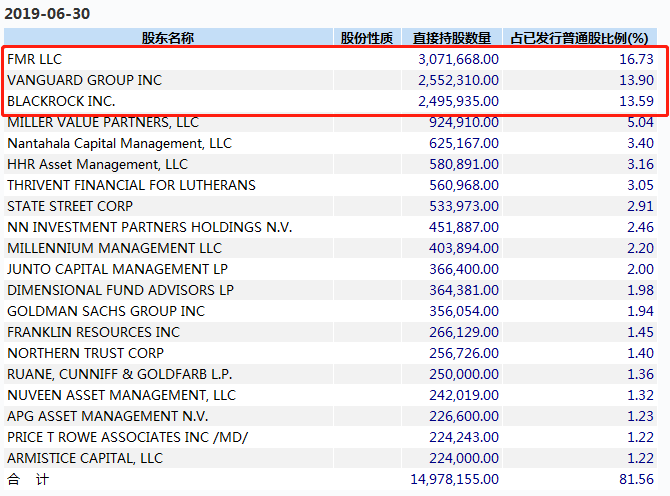The image size is (670, 496).
Task: Click GOLDMAN SACHS GROUP INC name
Action: tap(106, 311)
